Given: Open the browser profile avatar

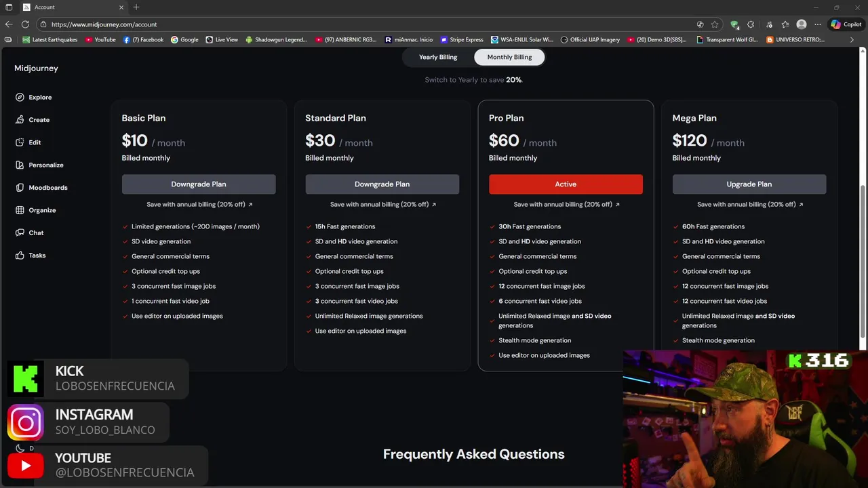Looking at the screenshot, I should click(x=802, y=24).
